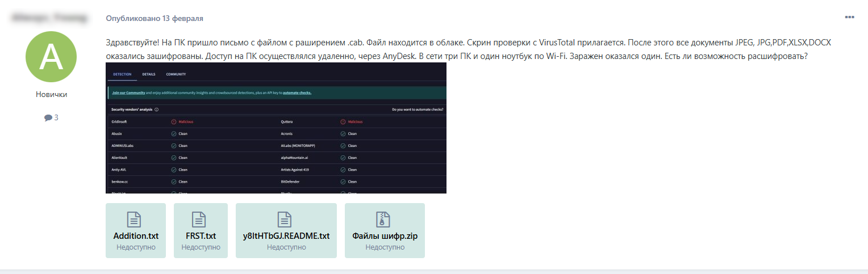The image size is (868, 274).
Task: Click the document icon on Addition.txt attachment
Action: [x=135, y=219]
